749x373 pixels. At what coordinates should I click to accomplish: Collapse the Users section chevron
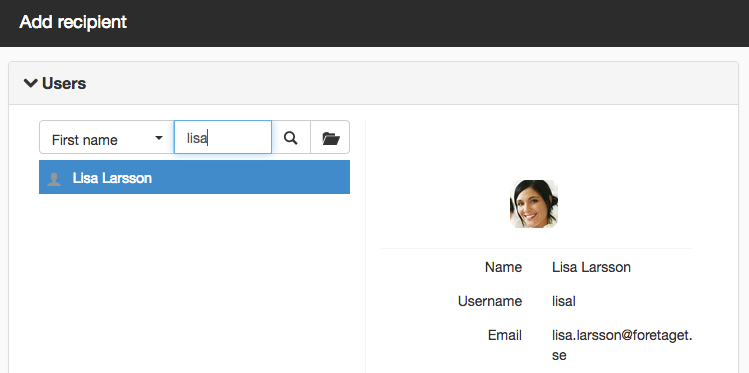pyautogui.click(x=31, y=83)
